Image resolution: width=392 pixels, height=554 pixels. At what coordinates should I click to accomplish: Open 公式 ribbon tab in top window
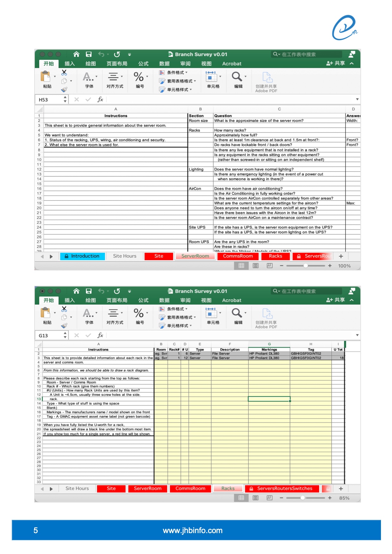coord(143,64)
